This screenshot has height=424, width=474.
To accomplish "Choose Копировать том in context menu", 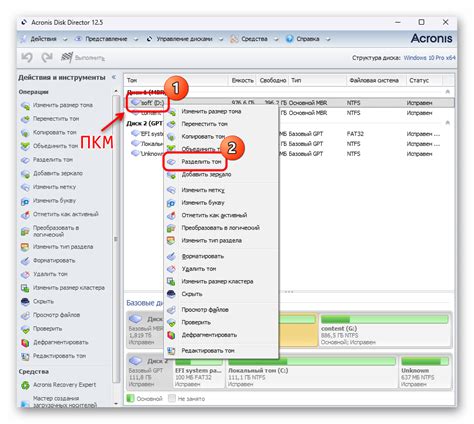I will coord(221,137).
